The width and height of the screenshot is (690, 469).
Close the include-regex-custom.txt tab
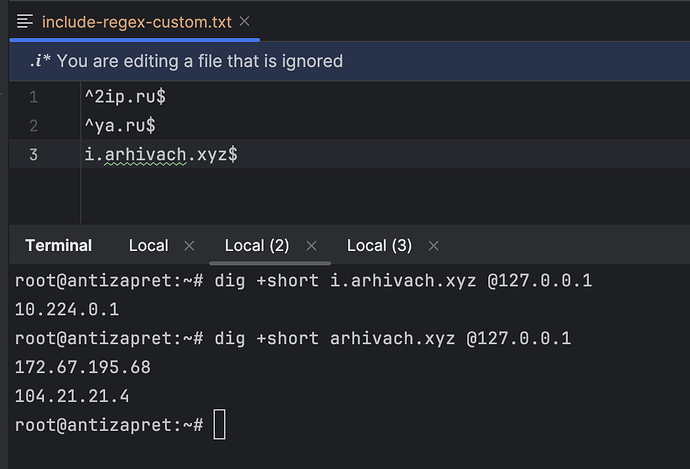pos(245,21)
